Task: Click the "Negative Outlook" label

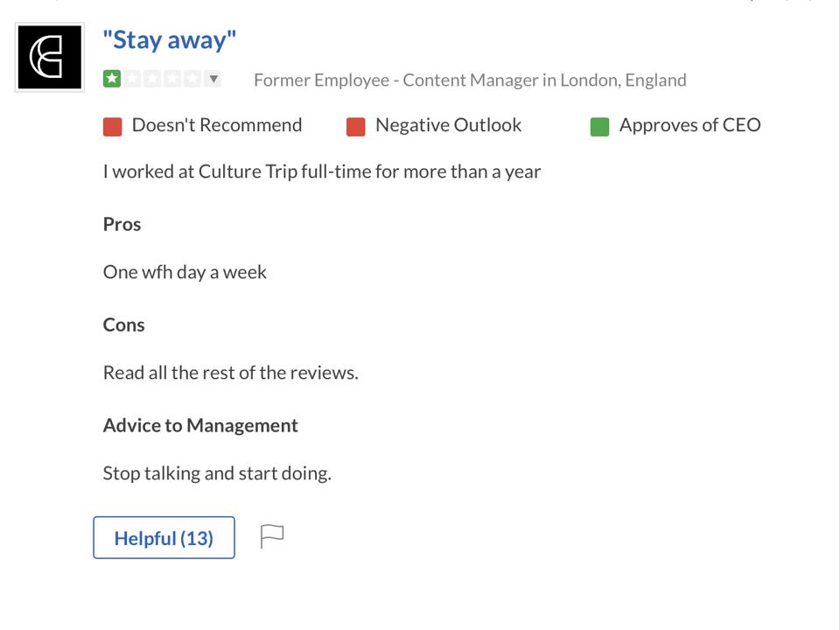Action: click(x=448, y=125)
